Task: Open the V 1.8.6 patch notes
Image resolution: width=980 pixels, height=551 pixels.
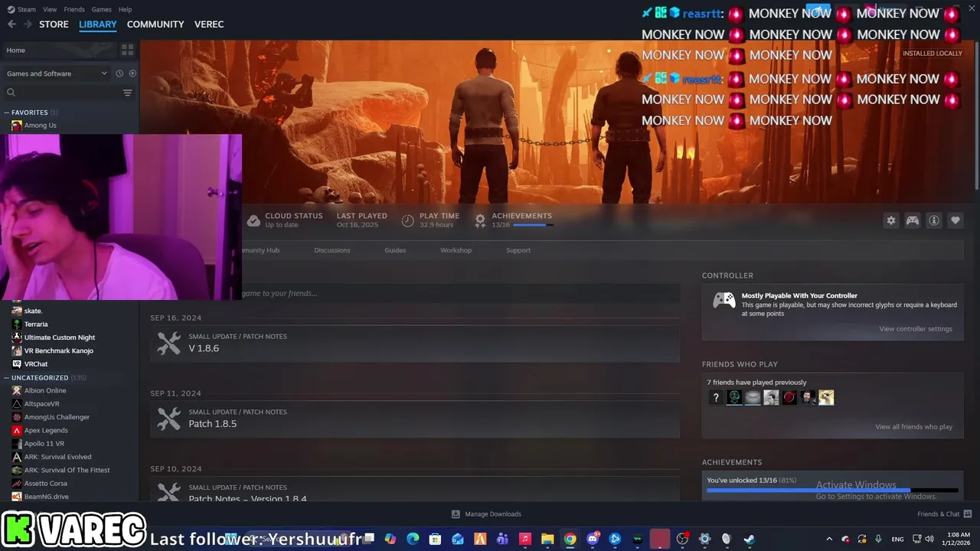Action: (415, 343)
